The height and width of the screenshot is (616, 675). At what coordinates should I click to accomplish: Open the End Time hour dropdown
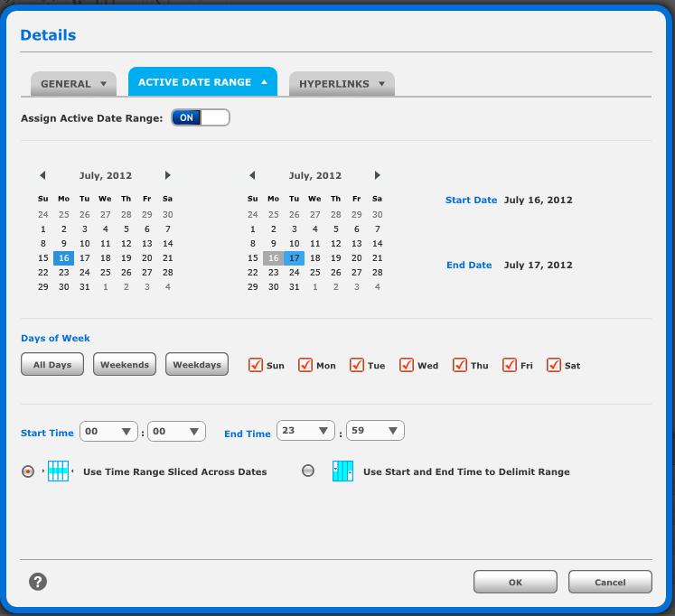point(306,431)
